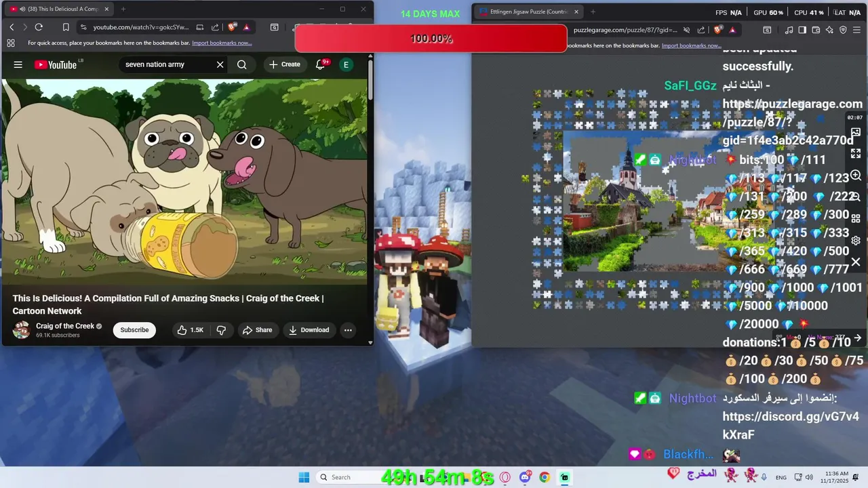Image resolution: width=868 pixels, height=488 pixels.
Task: Click the Subscribe button
Action: tap(134, 330)
